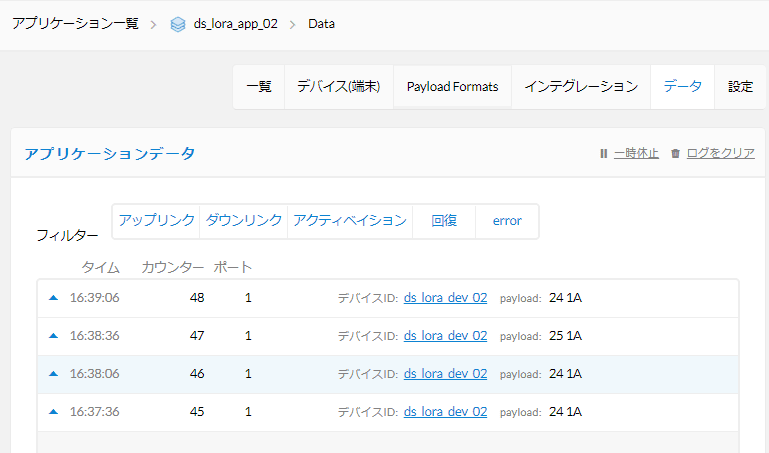This screenshot has height=453, width=769.
Task: Click the timestamp 16:38:36
Action: click(94, 336)
